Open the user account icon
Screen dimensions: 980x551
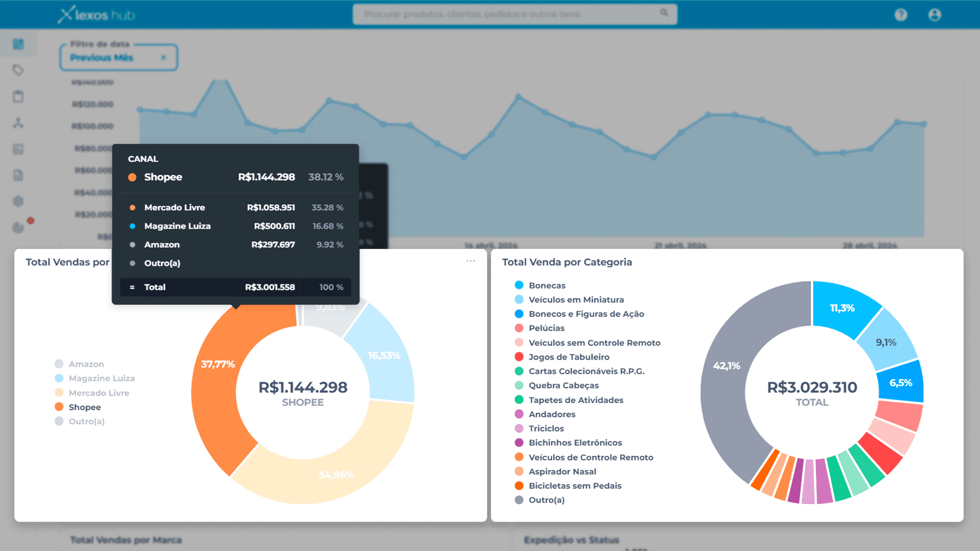coord(935,15)
